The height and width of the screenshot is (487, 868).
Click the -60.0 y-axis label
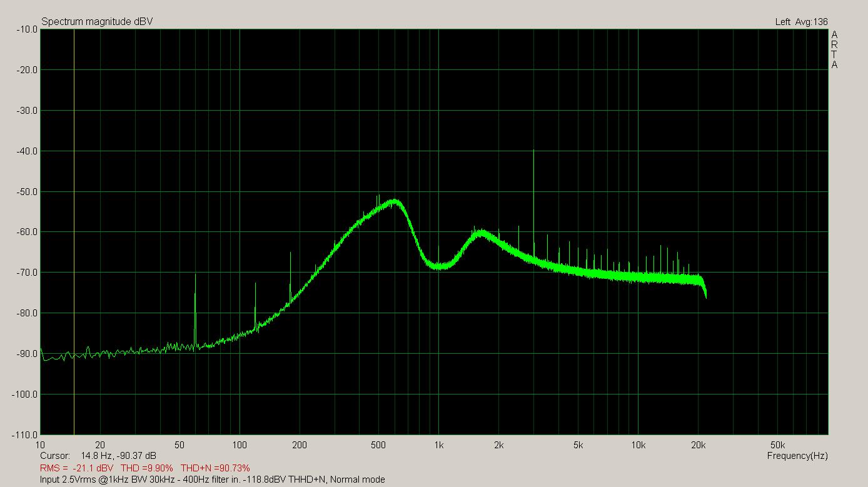26,232
